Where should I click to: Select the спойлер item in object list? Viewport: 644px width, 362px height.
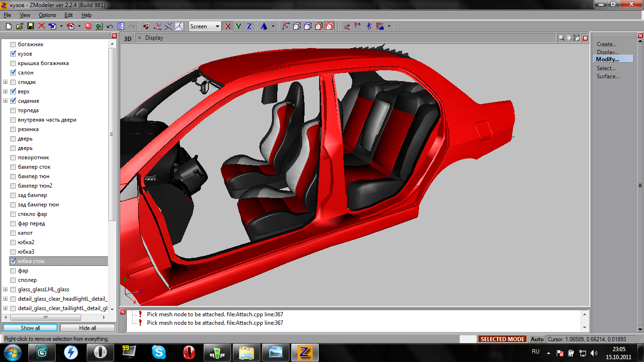click(27, 280)
